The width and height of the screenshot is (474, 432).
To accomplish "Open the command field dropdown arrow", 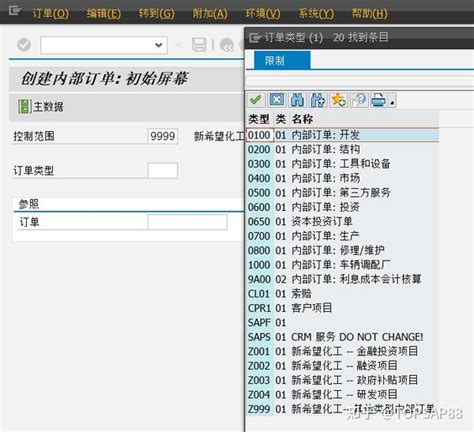I will click(159, 45).
